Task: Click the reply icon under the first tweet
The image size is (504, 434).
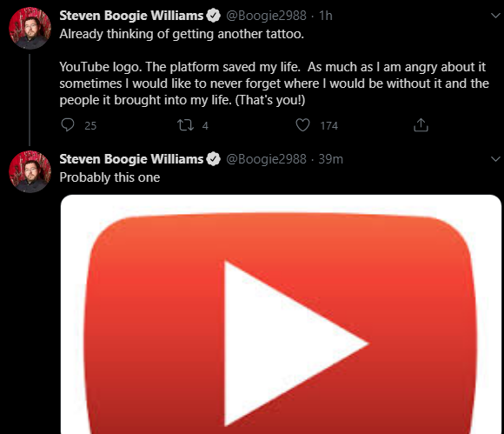Action: (68, 125)
